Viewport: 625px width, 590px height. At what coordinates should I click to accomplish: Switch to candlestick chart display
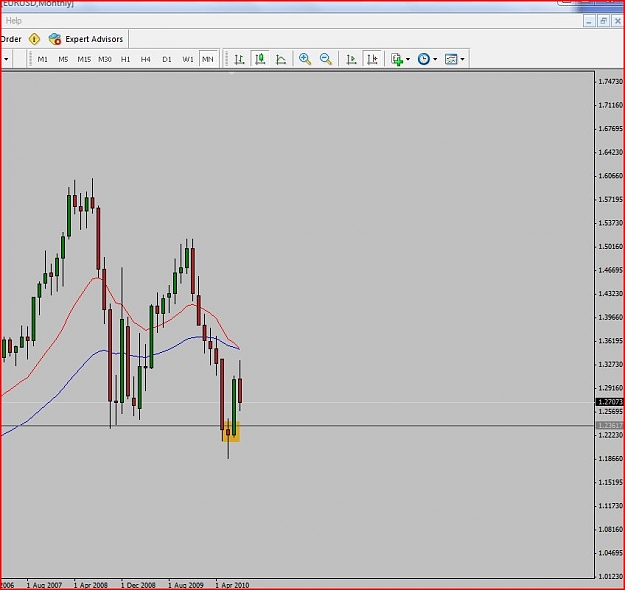coord(260,59)
